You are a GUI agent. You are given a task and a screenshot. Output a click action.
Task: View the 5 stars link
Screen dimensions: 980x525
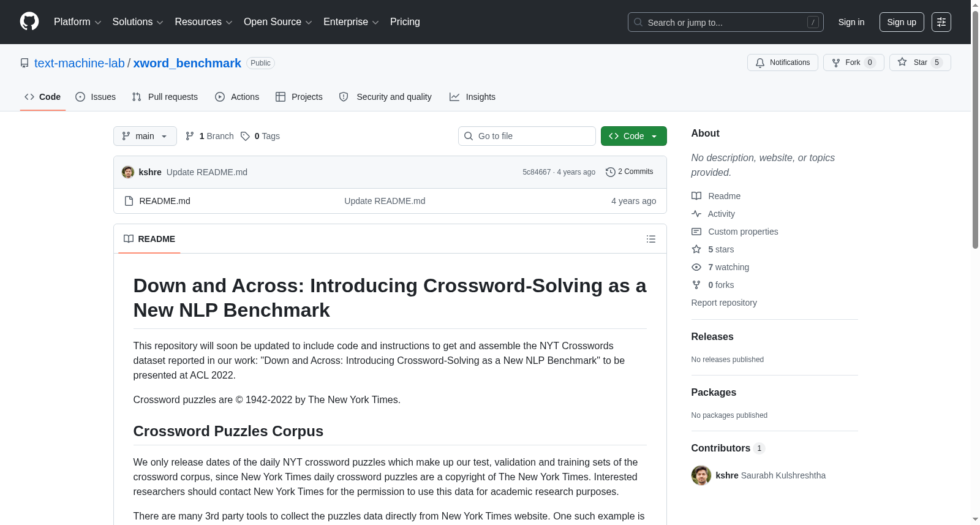click(x=713, y=249)
